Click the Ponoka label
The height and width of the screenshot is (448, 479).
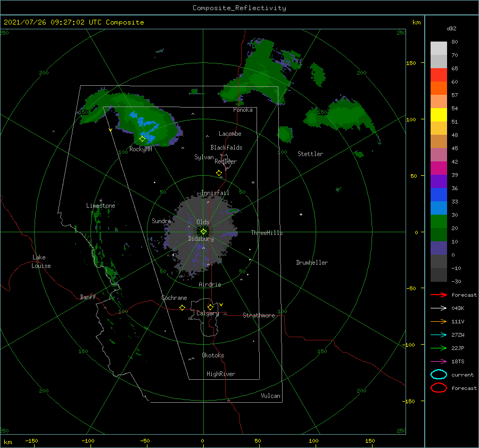(243, 110)
